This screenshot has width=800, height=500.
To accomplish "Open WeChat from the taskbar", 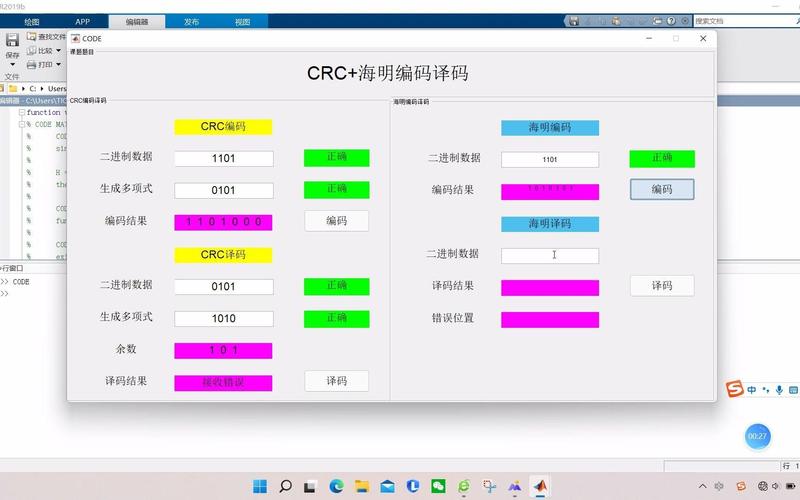I will [438, 486].
